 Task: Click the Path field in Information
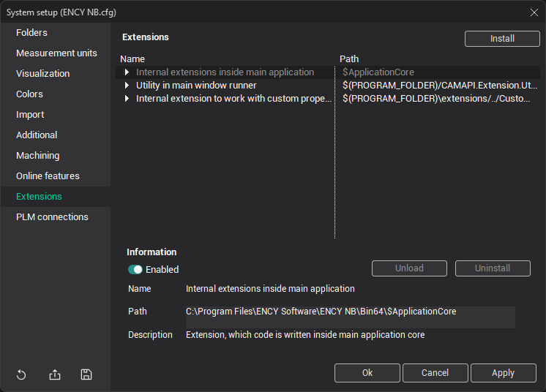pos(350,312)
